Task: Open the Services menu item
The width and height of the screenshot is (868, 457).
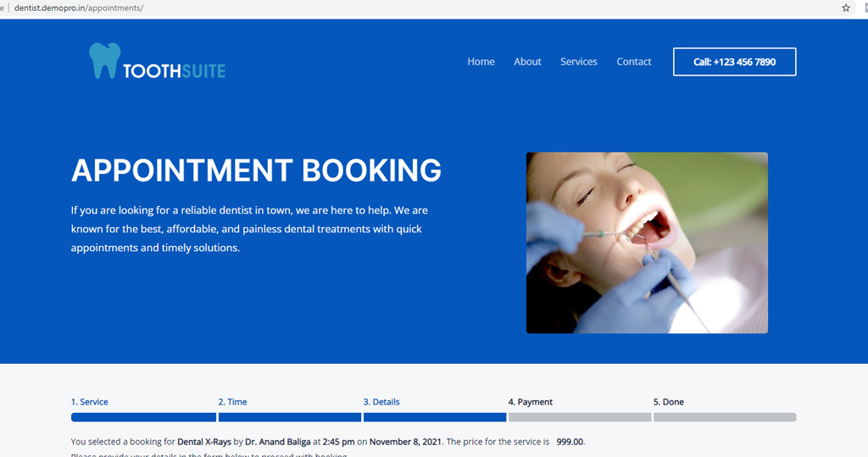Action: [x=578, y=62]
